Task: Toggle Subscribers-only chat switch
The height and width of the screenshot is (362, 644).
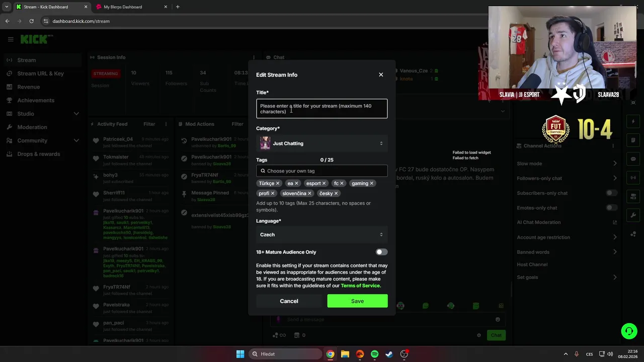Action: click(611, 193)
